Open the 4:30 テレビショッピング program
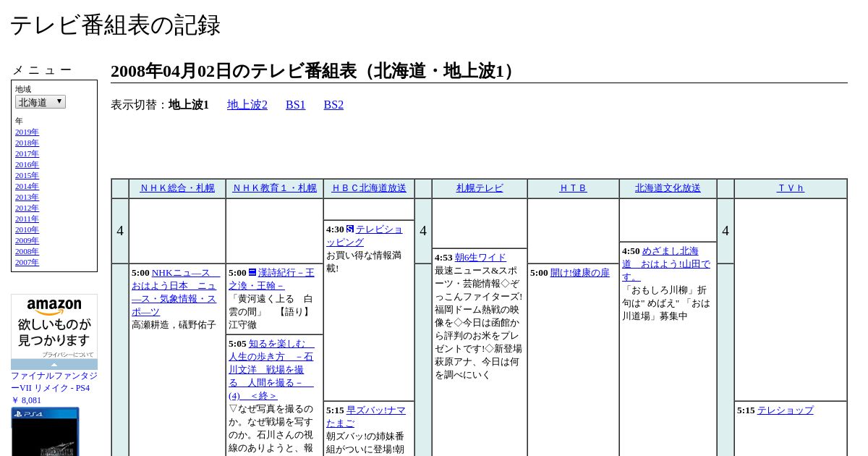 point(365,236)
